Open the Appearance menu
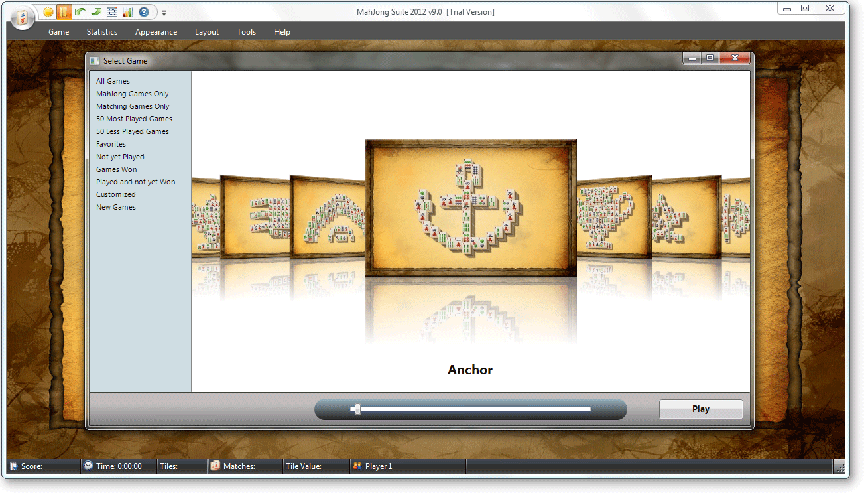The image size is (868, 495). (156, 32)
